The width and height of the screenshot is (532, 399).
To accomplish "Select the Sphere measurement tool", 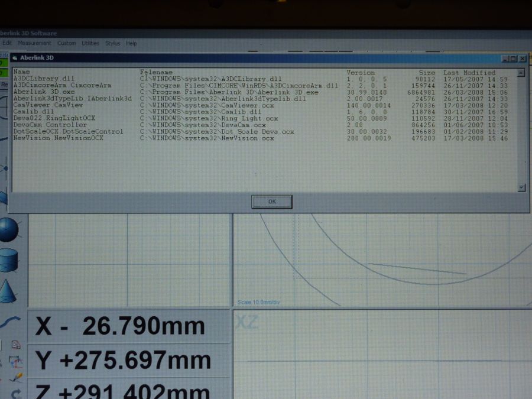I will point(9,230).
